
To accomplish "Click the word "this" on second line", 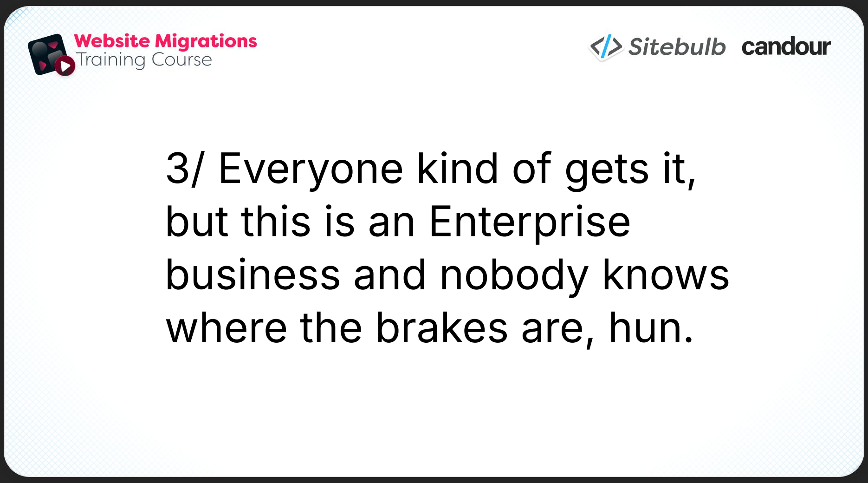I will click(x=276, y=222).
